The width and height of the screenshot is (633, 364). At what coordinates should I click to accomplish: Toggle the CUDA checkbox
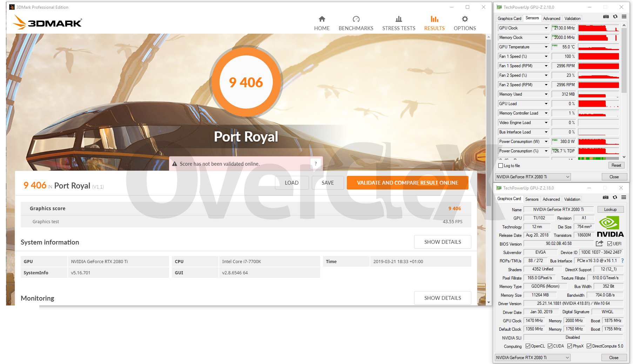[x=550, y=346]
